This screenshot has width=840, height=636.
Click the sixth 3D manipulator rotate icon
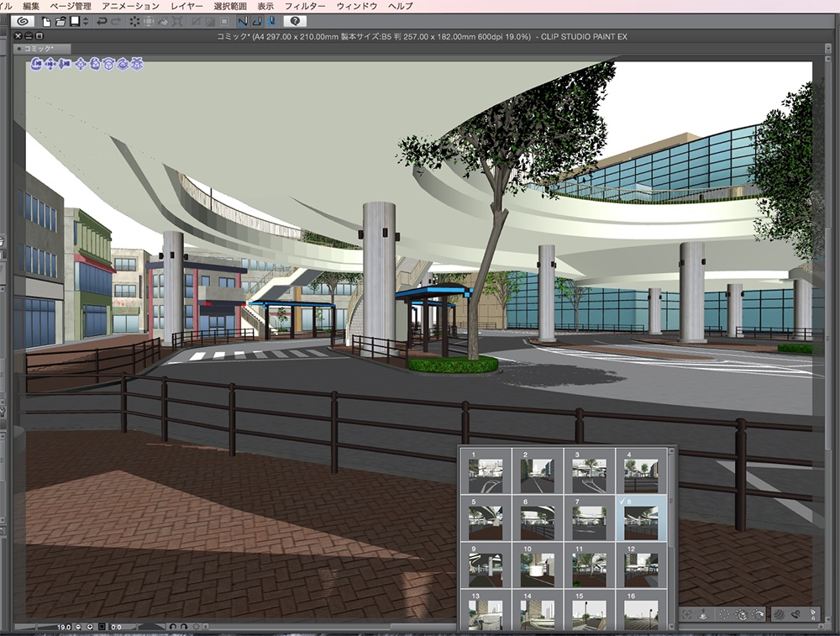108,65
